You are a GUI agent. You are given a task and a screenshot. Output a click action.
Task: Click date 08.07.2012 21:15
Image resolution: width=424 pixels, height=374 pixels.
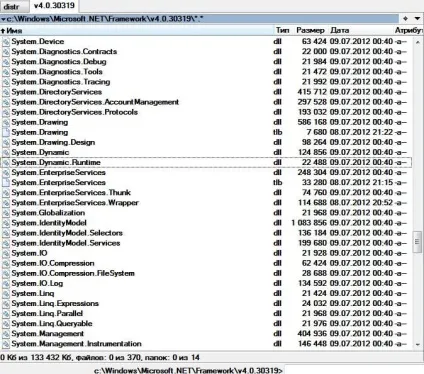coord(361,183)
